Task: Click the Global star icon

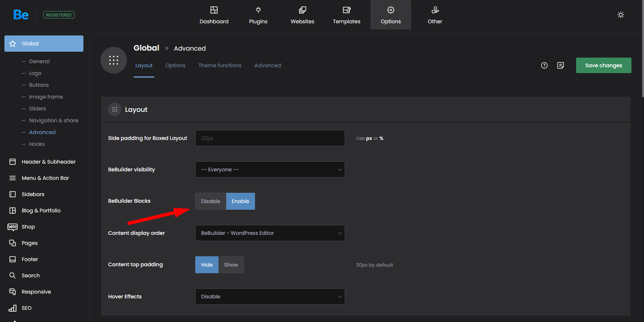Action: [x=13, y=44]
